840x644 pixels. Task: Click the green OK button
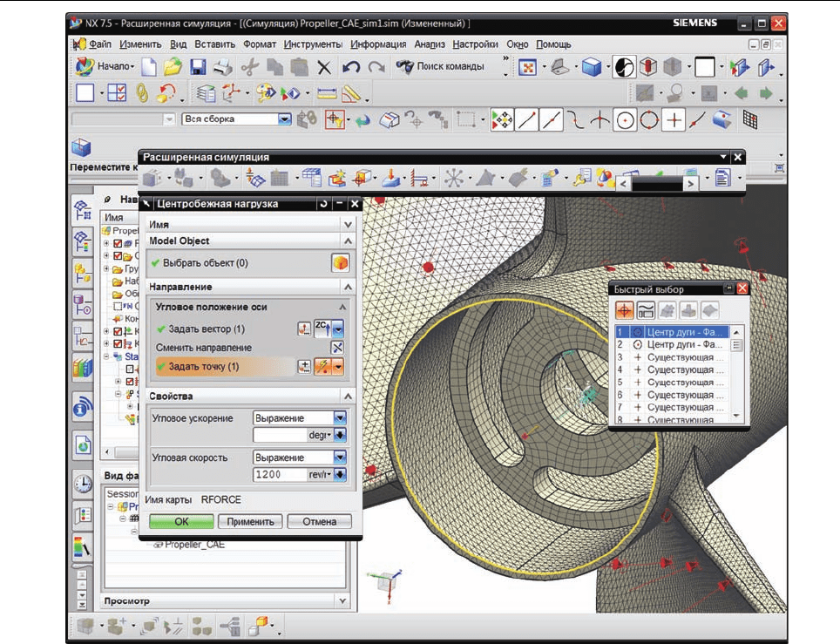coord(181,521)
